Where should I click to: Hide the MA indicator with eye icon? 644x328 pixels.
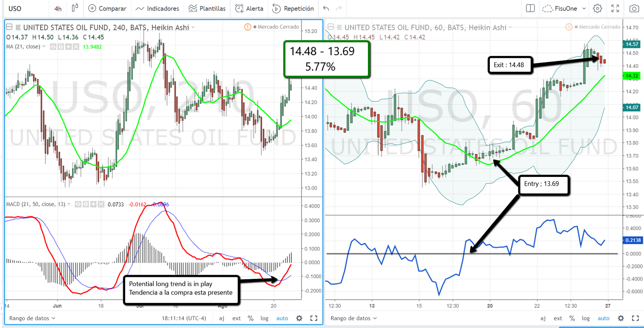pos(53,47)
